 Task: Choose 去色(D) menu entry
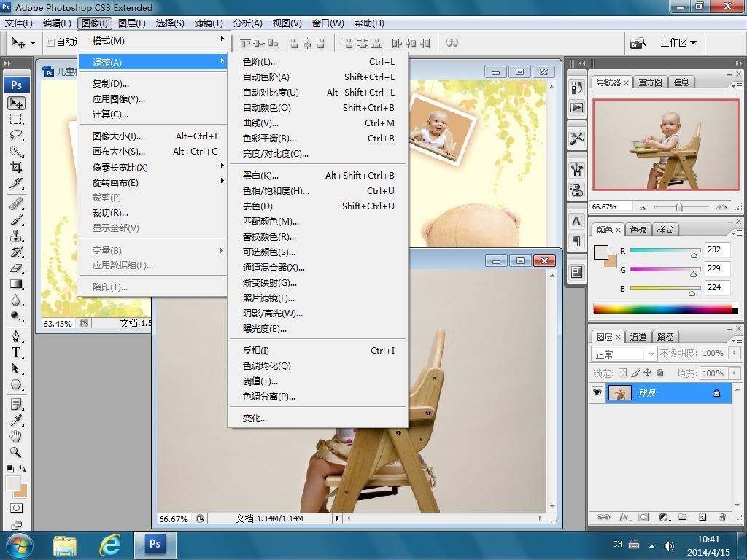[318, 206]
